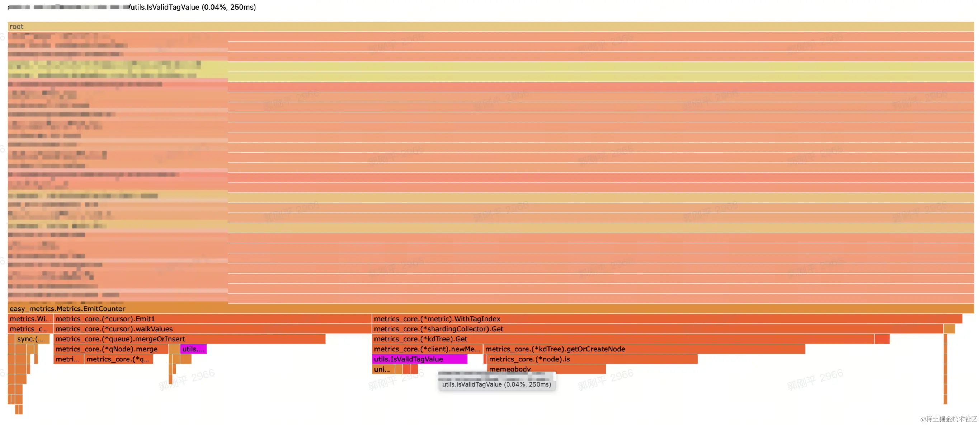
Task: Click the root frame of the flame graph
Action: click(490, 27)
